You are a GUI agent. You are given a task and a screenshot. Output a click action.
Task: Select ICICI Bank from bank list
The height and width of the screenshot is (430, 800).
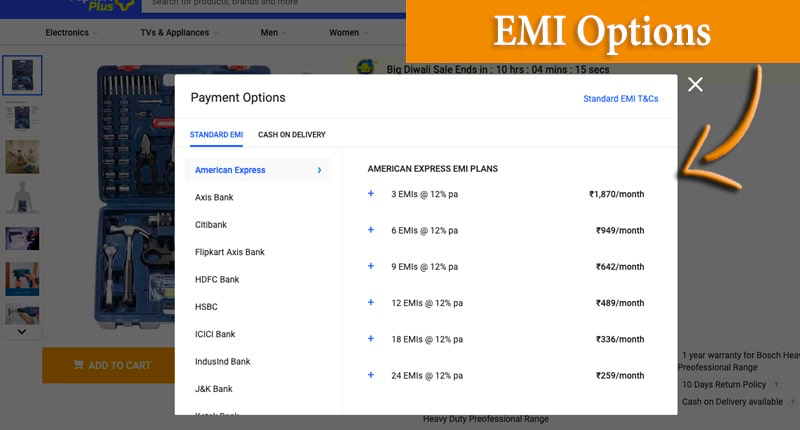[x=215, y=334]
